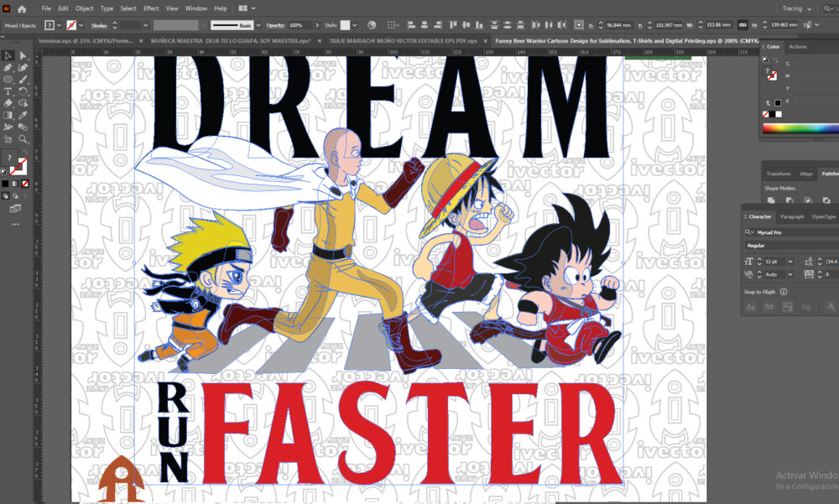Click the black swatch in Color panel
The height and width of the screenshot is (504, 839).
click(x=772, y=114)
